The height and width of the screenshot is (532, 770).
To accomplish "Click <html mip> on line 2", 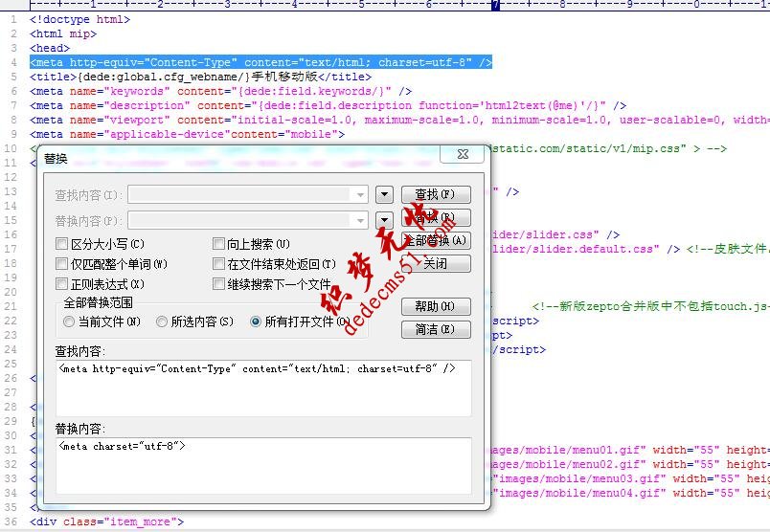I will tap(63, 33).
